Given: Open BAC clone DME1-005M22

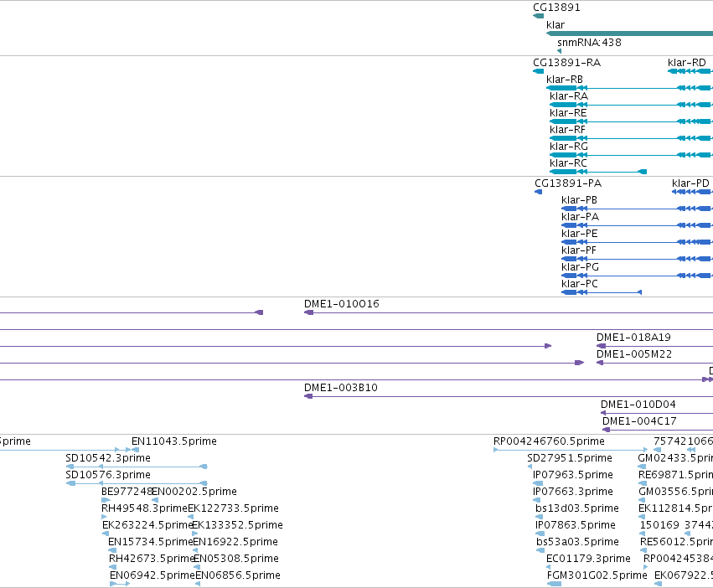Looking at the screenshot, I should click(x=634, y=354).
